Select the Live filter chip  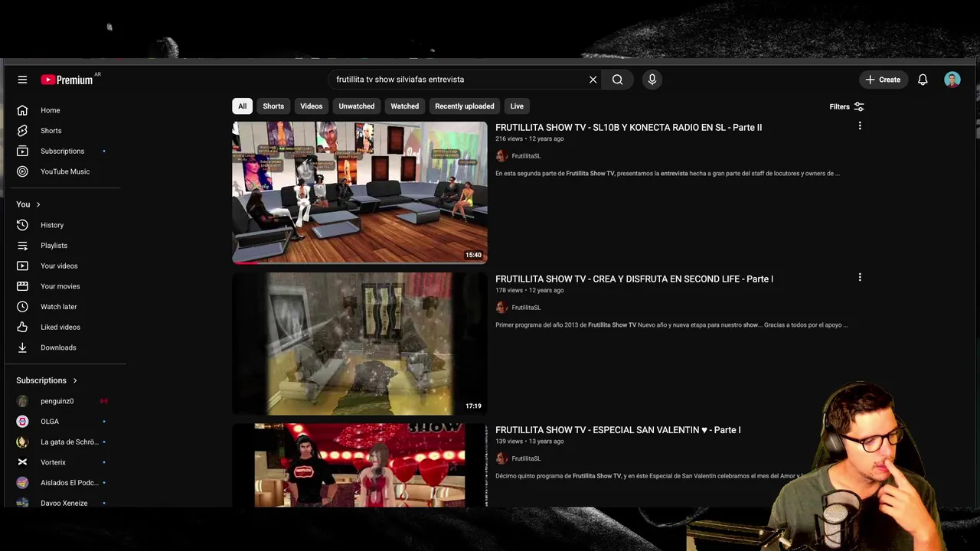(x=517, y=106)
